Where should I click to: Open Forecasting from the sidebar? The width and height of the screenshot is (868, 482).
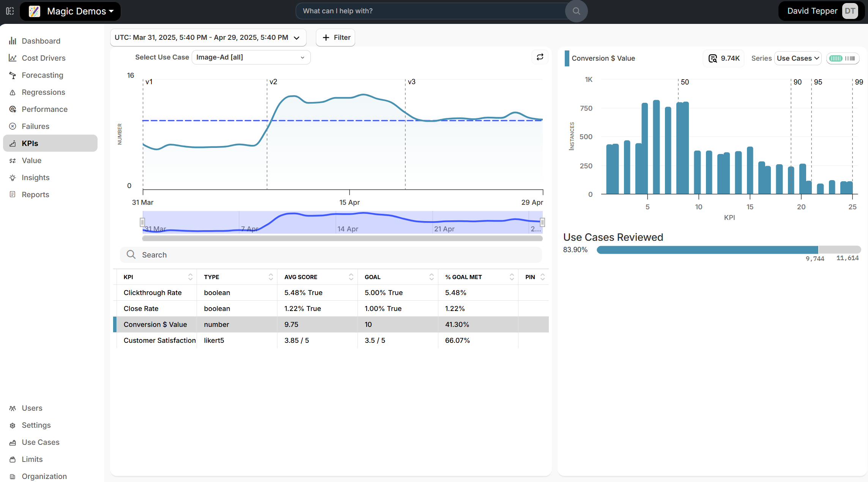pos(42,75)
